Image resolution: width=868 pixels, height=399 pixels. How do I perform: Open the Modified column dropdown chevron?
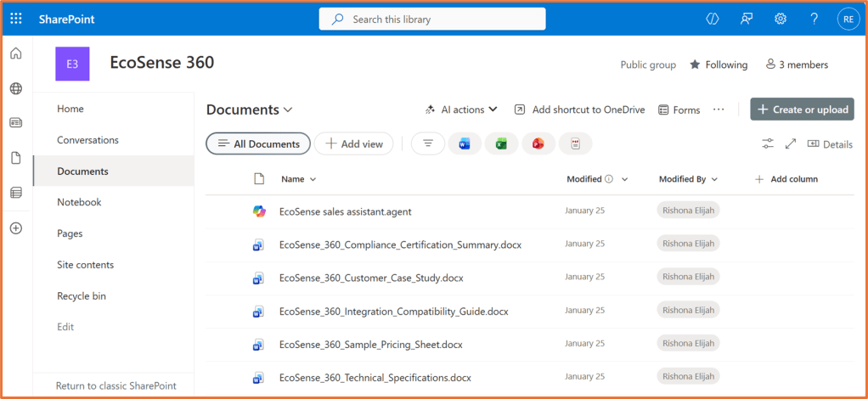point(625,179)
